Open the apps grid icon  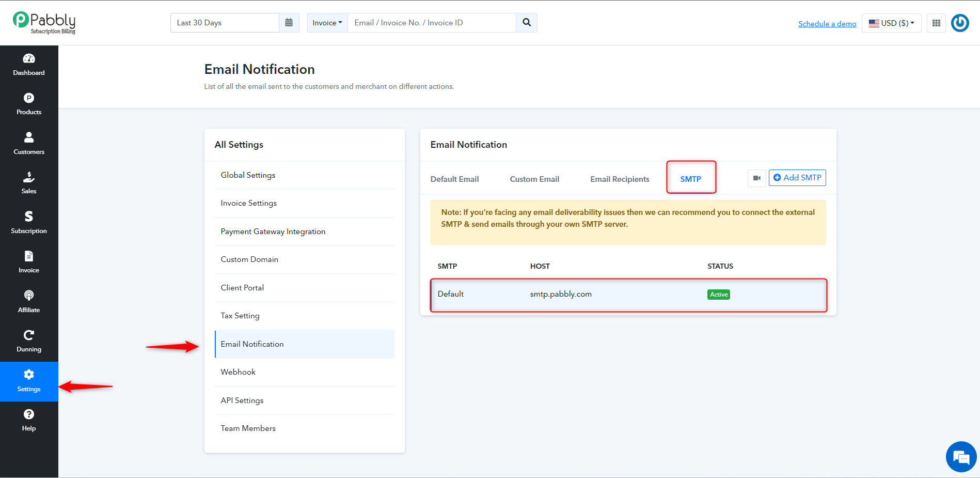point(936,23)
